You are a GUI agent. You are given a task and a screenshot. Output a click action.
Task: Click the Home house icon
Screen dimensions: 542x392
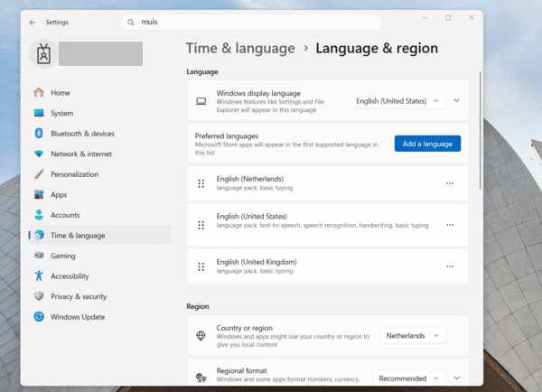(39, 93)
